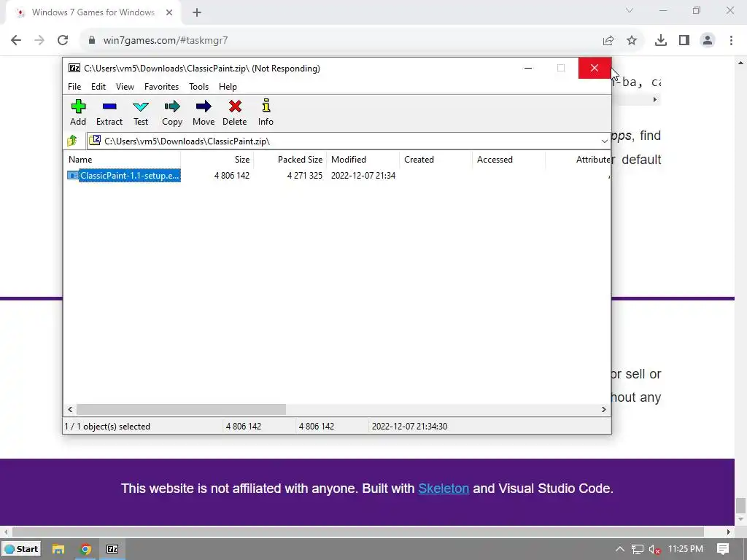Go up one folder level icon

pos(72,141)
